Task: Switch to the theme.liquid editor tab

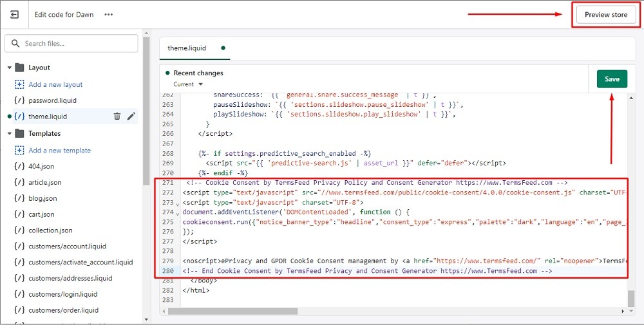Action: point(187,48)
